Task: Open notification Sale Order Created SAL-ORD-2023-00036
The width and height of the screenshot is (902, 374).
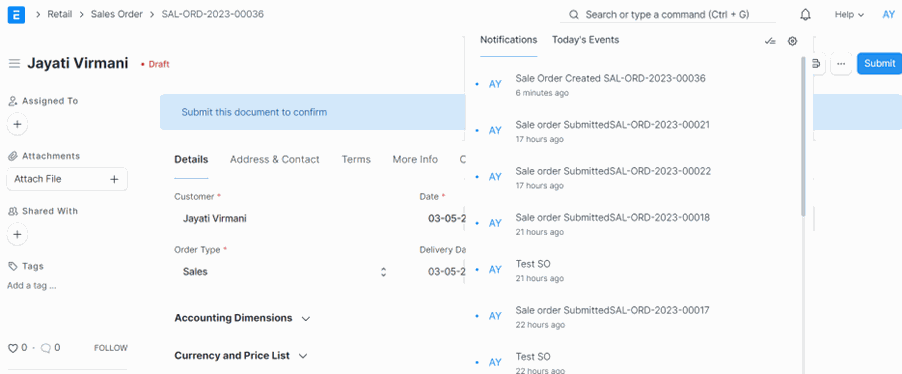Action: click(x=610, y=78)
